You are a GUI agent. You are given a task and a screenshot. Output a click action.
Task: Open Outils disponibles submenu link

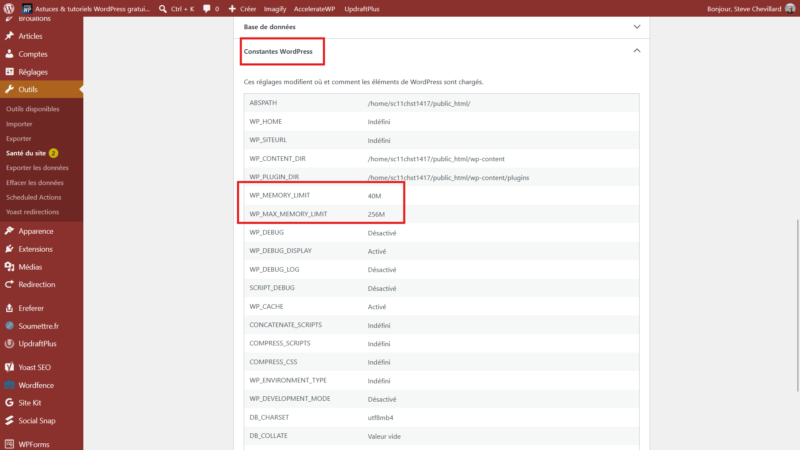33,109
